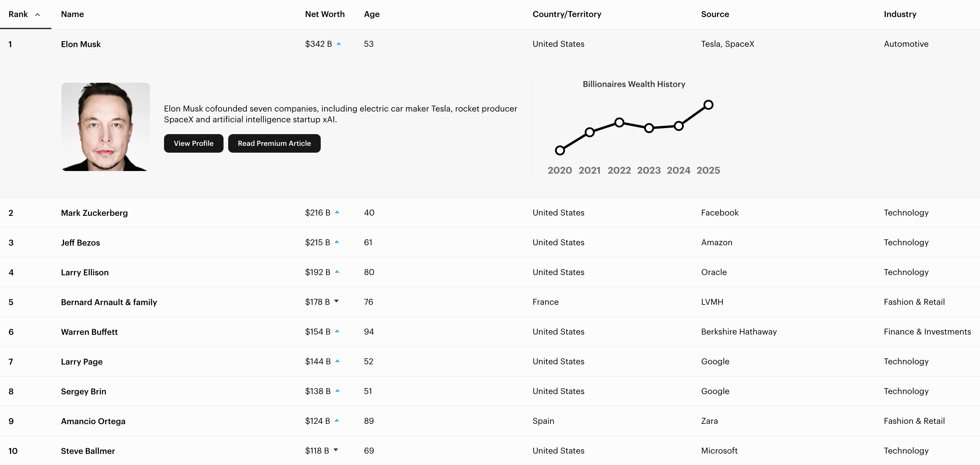Expand the Amancio Ortega row

coord(93,421)
